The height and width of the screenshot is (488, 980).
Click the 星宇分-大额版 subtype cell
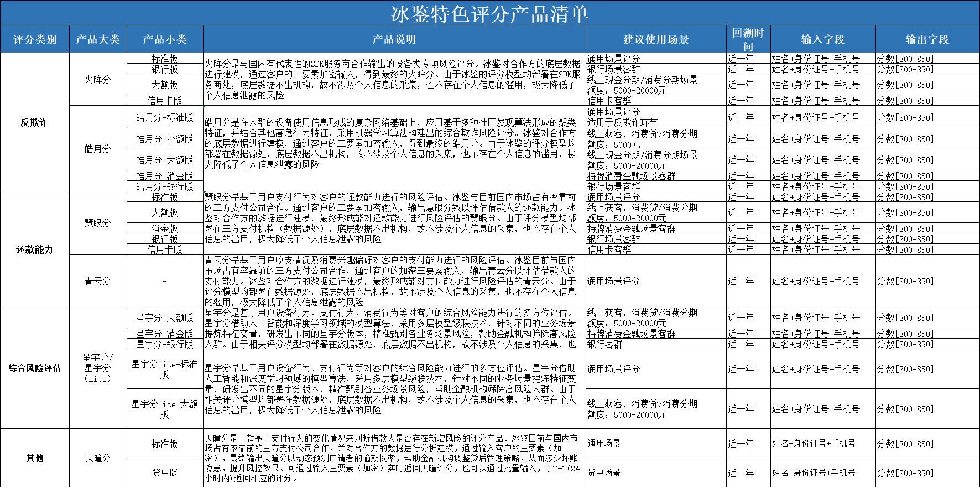coord(165,318)
